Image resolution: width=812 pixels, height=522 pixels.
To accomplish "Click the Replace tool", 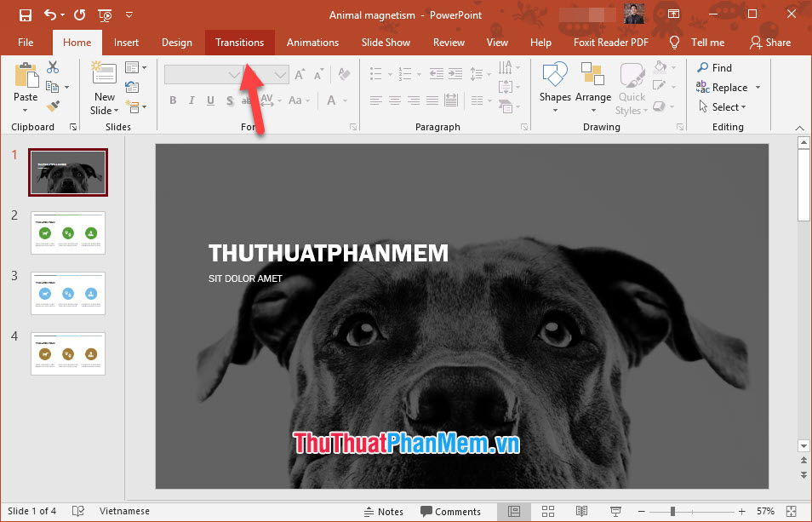I will [x=729, y=87].
